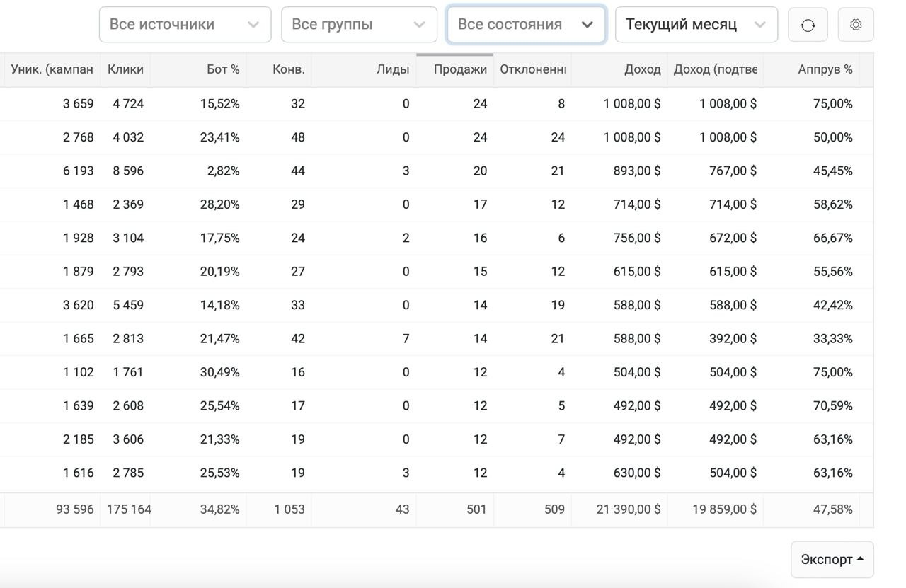Click the approval value '42,42%'
This screenshot has width=906, height=588.
(x=833, y=305)
